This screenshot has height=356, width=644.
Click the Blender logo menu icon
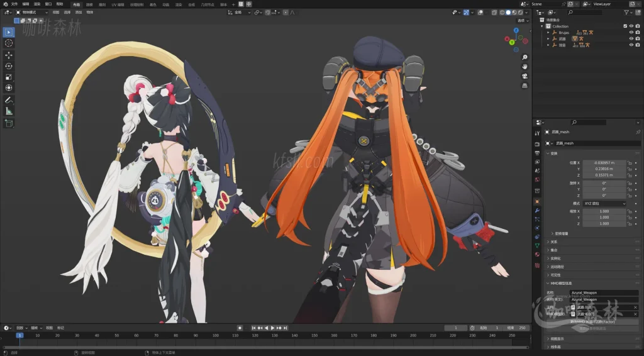click(x=6, y=4)
